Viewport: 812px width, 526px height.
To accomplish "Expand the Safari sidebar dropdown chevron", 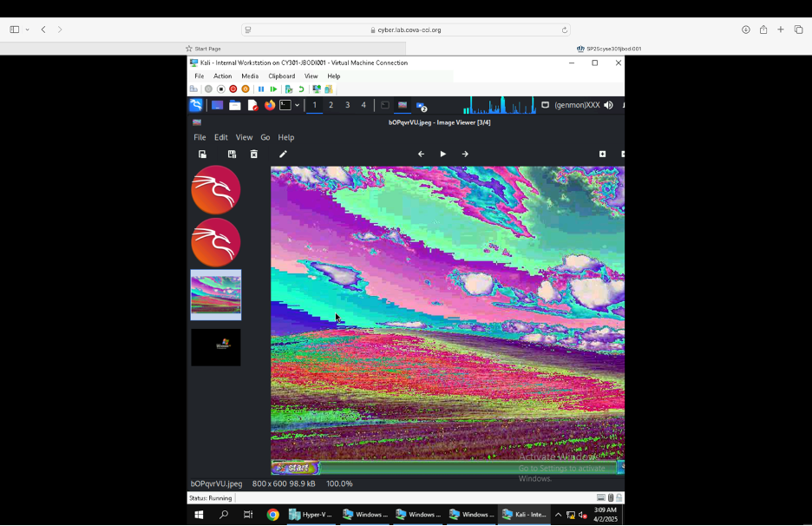I will (x=27, y=30).
